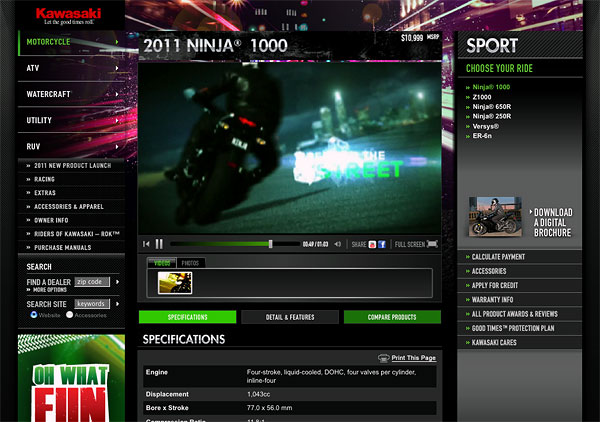The height and width of the screenshot is (422, 600).
Task: Choose ER-6n in the ride list
Action: (482, 136)
